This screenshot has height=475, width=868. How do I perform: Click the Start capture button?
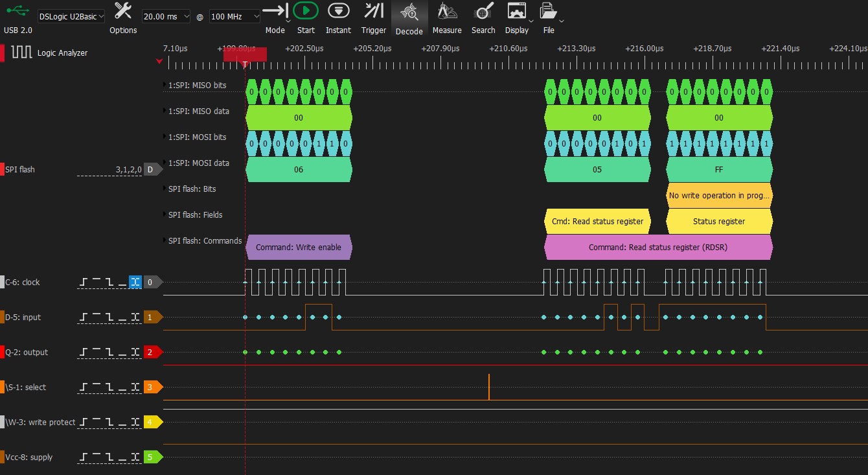[x=306, y=11]
